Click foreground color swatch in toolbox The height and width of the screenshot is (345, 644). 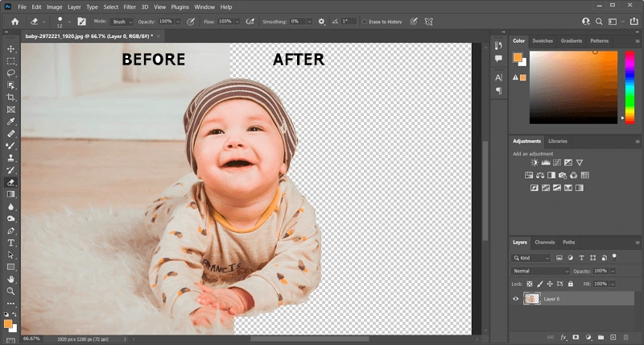click(8, 324)
